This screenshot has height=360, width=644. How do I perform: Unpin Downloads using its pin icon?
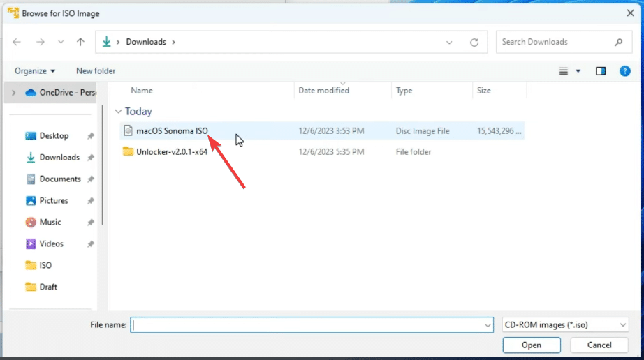pos(91,158)
